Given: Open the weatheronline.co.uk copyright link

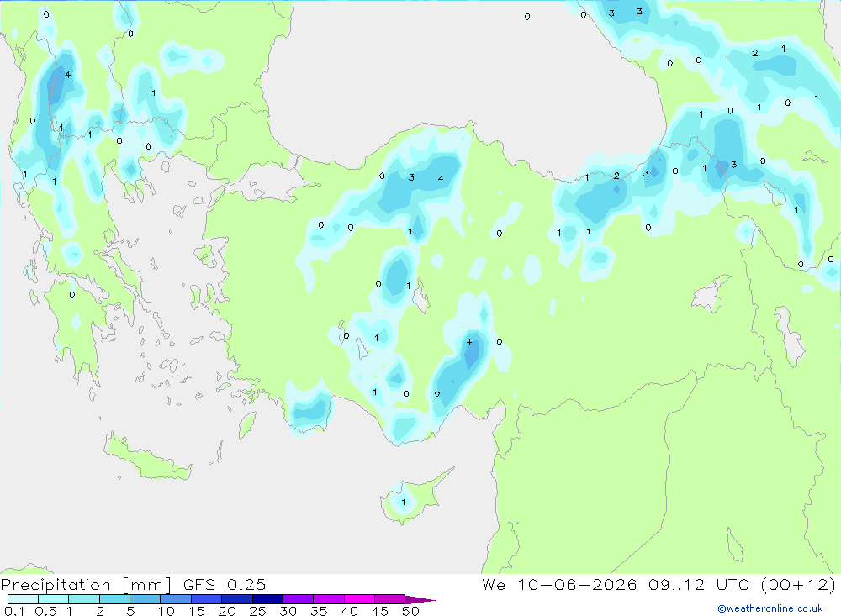Looking at the screenshot, I should [770, 608].
